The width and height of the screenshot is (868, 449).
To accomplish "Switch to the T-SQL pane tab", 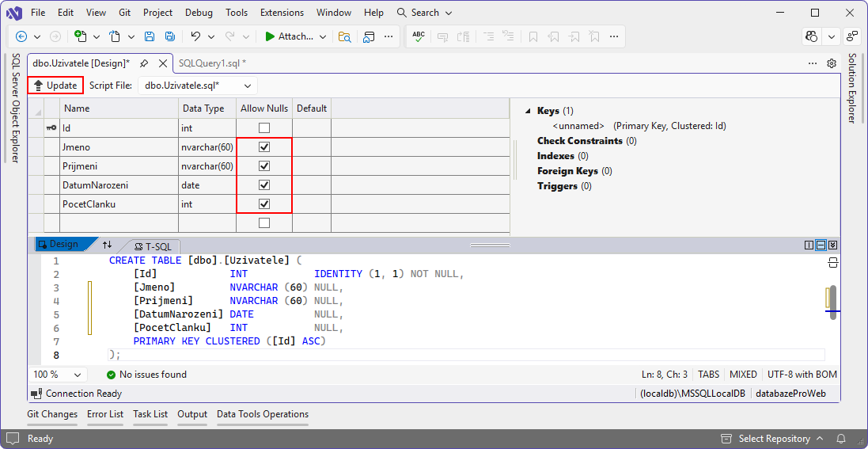I will tap(154, 247).
